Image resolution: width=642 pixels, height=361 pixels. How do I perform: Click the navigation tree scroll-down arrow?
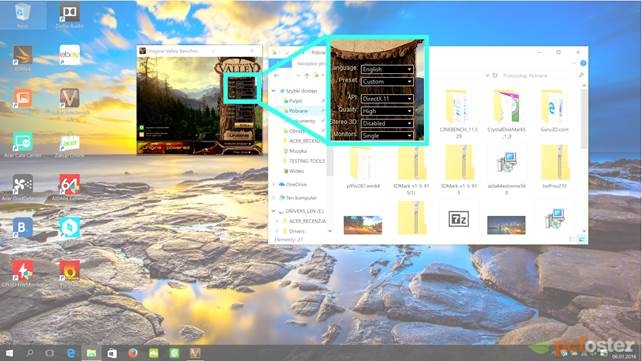(x=330, y=231)
